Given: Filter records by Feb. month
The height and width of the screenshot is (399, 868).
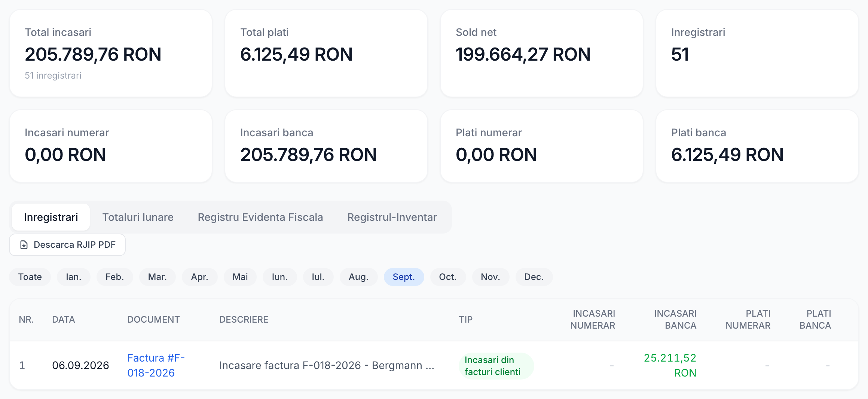Looking at the screenshot, I should click(x=114, y=277).
